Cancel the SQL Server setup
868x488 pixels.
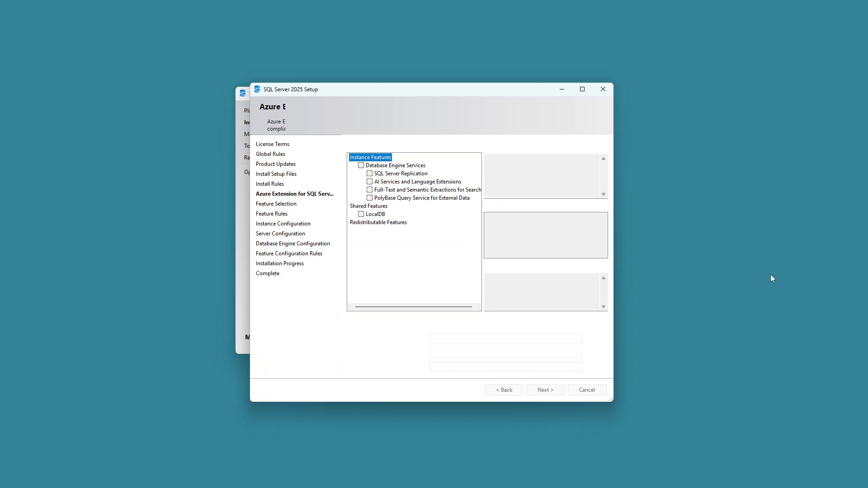point(587,390)
